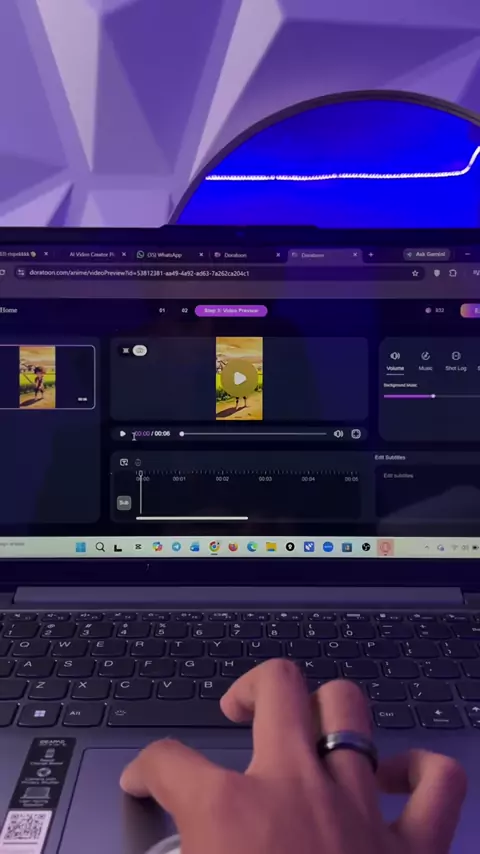The width and height of the screenshot is (480, 854).
Task: Click the video progress bar
Action: (254, 434)
